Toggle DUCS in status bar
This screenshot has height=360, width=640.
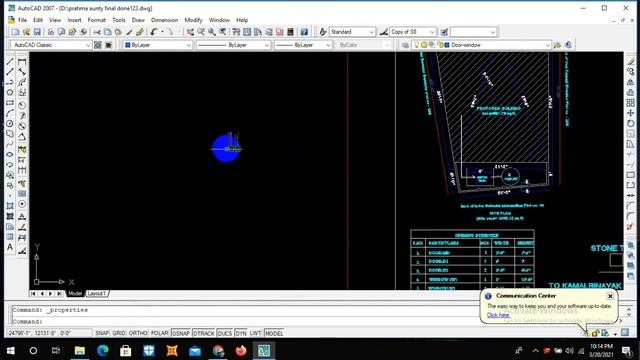click(x=224, y=333)
